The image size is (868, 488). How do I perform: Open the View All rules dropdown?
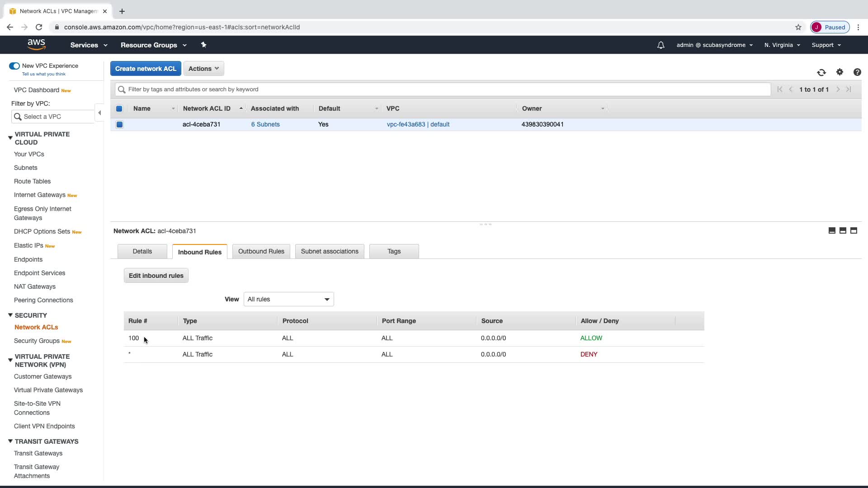coord(288,299)
